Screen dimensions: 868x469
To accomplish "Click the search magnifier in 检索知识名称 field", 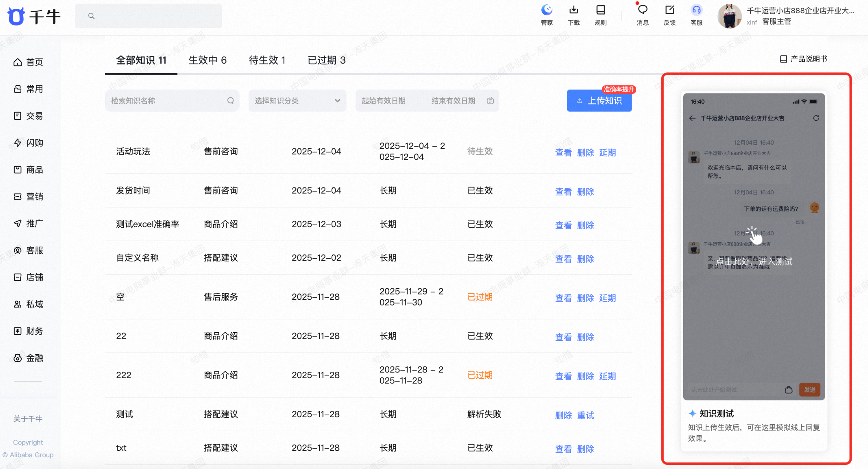I will 231,101.
